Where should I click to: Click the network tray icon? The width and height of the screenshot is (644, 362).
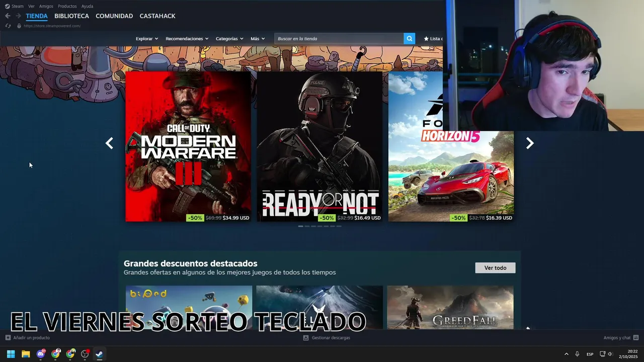602,354
